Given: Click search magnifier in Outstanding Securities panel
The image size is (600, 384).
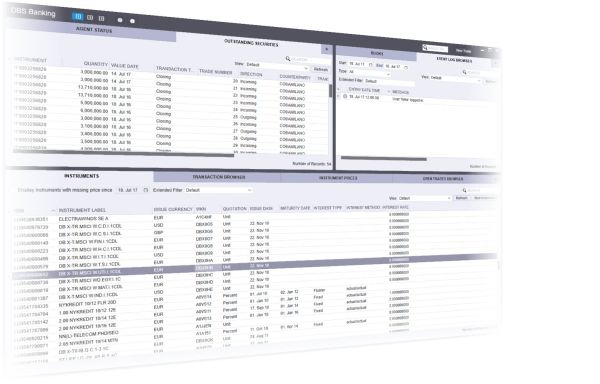Looking at the screenshot, I should click(x=288, y=59).
